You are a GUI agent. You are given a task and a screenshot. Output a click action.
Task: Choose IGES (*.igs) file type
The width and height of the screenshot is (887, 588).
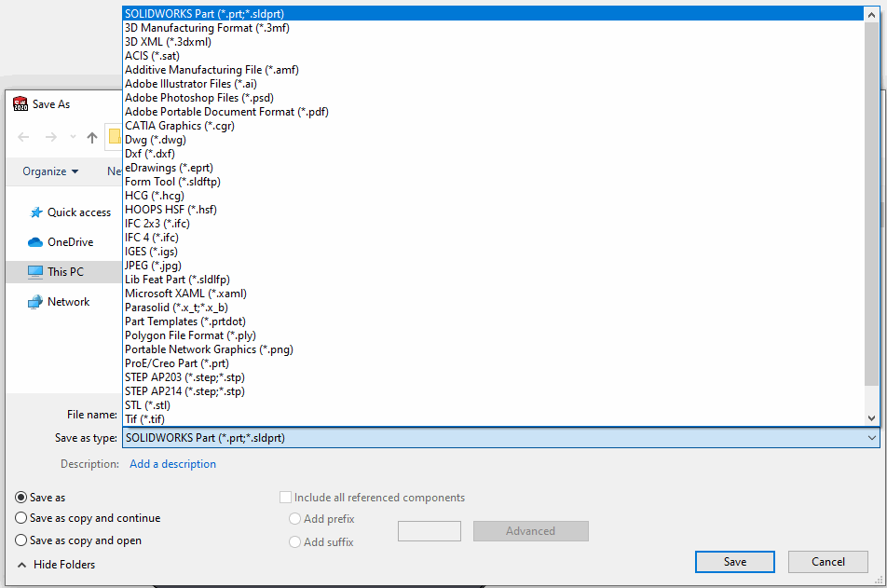click(x=493, y=252)
